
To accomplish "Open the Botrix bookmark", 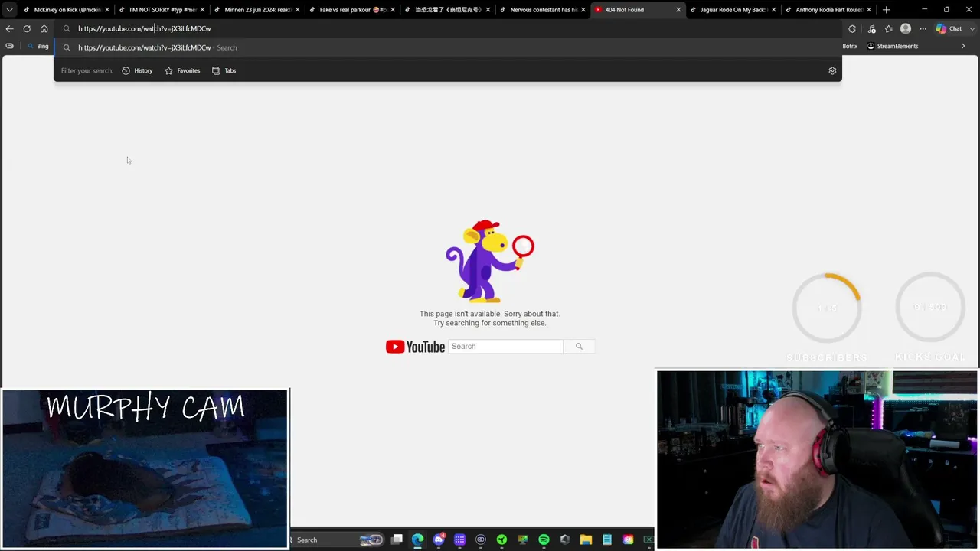I will [850, 46].
